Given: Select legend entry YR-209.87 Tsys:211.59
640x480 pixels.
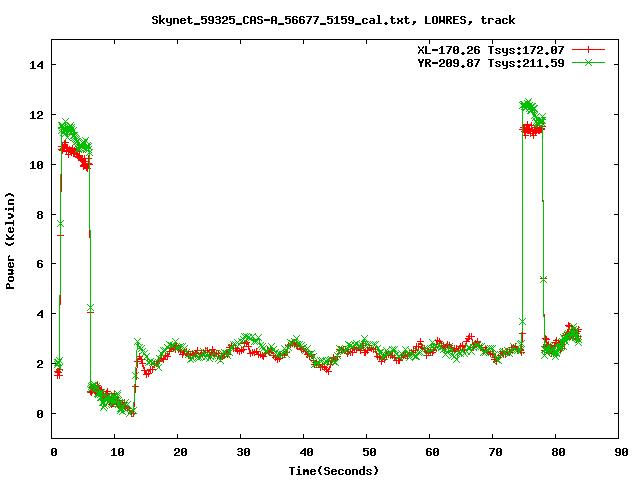Looking at the screenshot, I should pyautogui.click(x=491, y=63).
